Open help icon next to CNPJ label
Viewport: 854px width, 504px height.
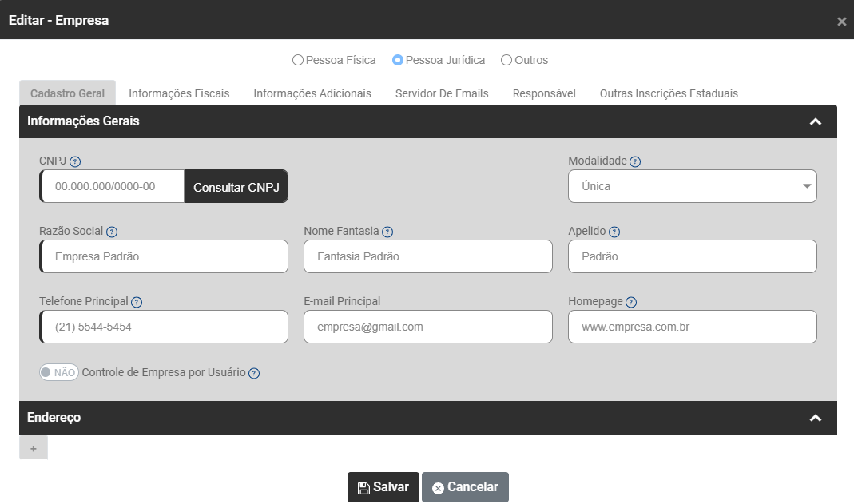tap(75, 161)
